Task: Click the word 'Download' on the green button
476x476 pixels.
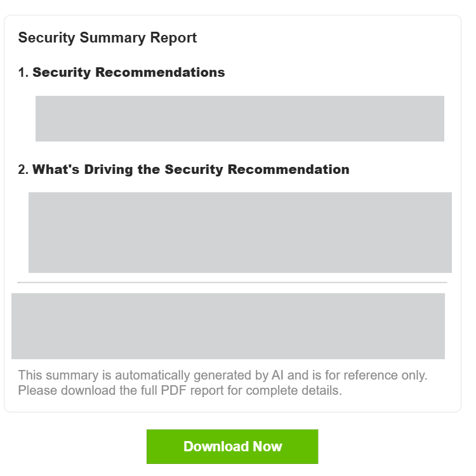Action: (x=216, y=447)
